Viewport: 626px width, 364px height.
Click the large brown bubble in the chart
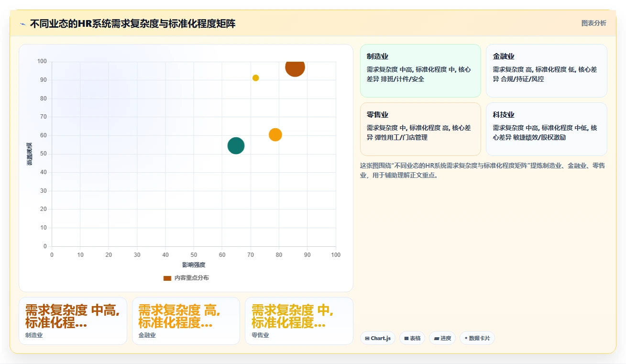[x=295, y=67]
